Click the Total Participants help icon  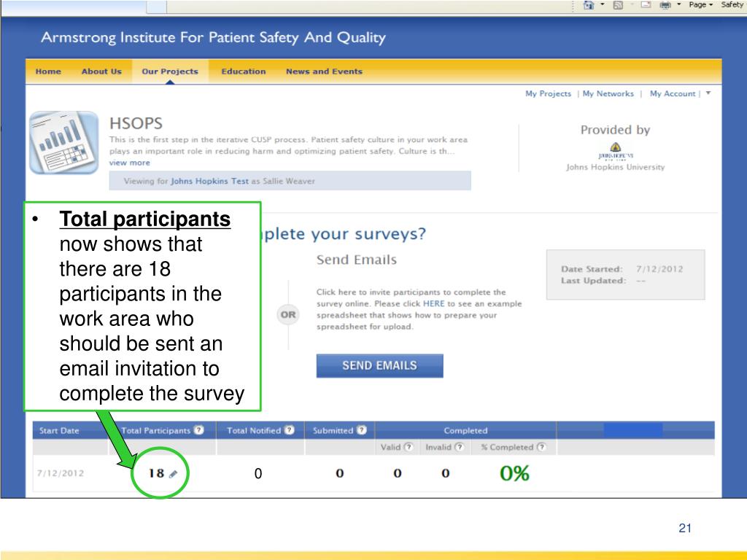tap(198, 430)
